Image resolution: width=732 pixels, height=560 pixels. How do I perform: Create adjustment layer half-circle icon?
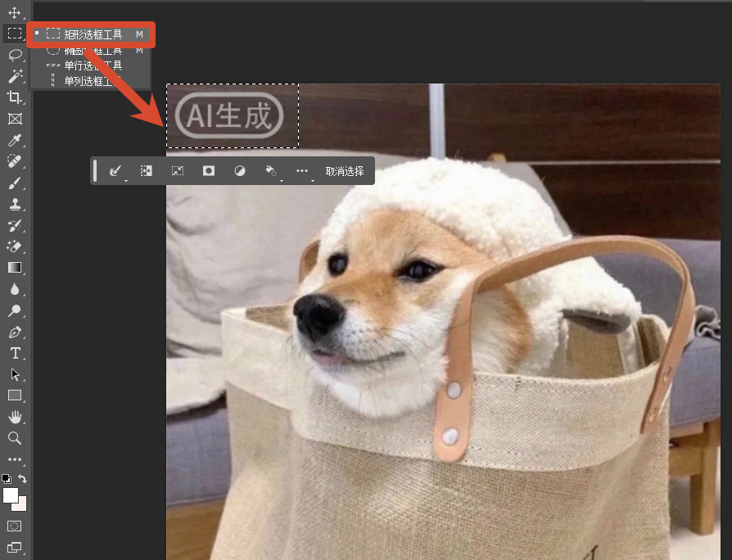[239, 171]
